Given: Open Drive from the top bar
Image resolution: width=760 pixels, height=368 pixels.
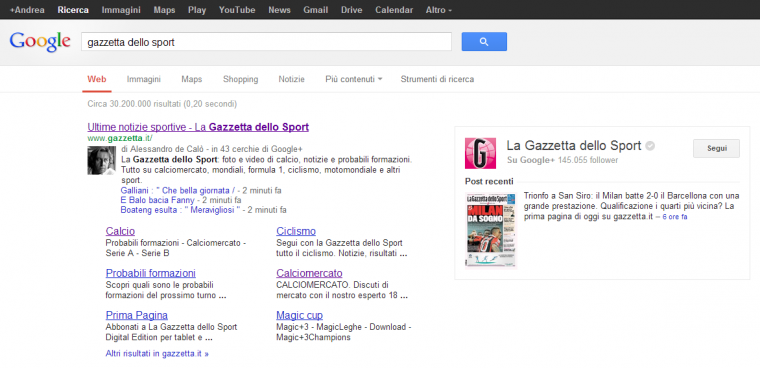Looking at the screenshot, I should click(x=351, y=10).
